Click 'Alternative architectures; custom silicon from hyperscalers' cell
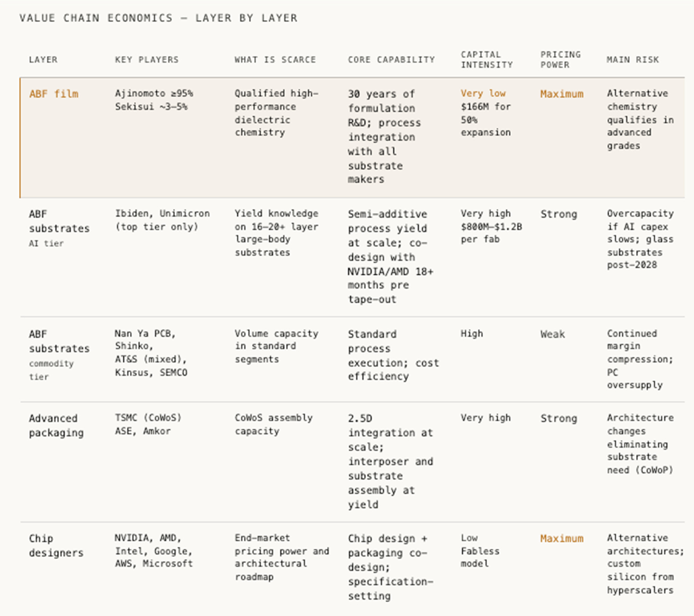The image size is (694, 616). (x=646, y=564)
